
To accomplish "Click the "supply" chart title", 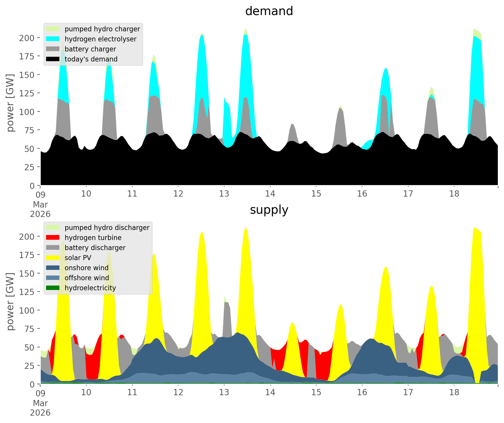I will tap(269, 210).
